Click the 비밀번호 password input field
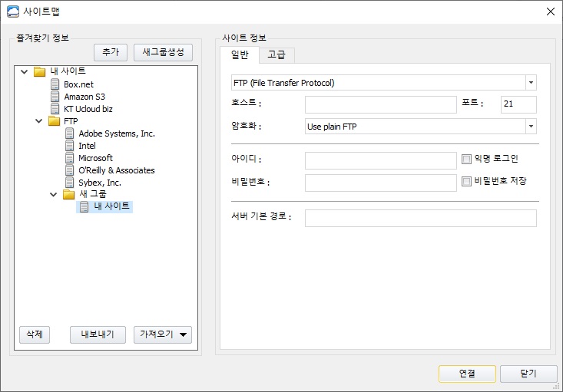The image size is (563, 392). [x=381, y=183]
